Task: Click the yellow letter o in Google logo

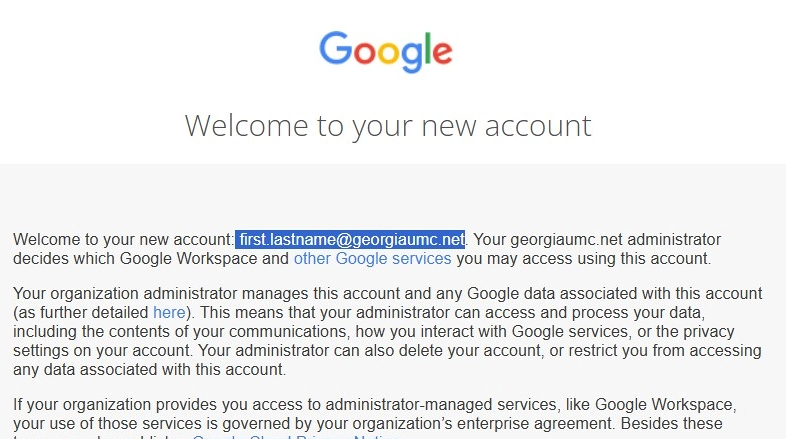Action: click(x=389, y=52)
